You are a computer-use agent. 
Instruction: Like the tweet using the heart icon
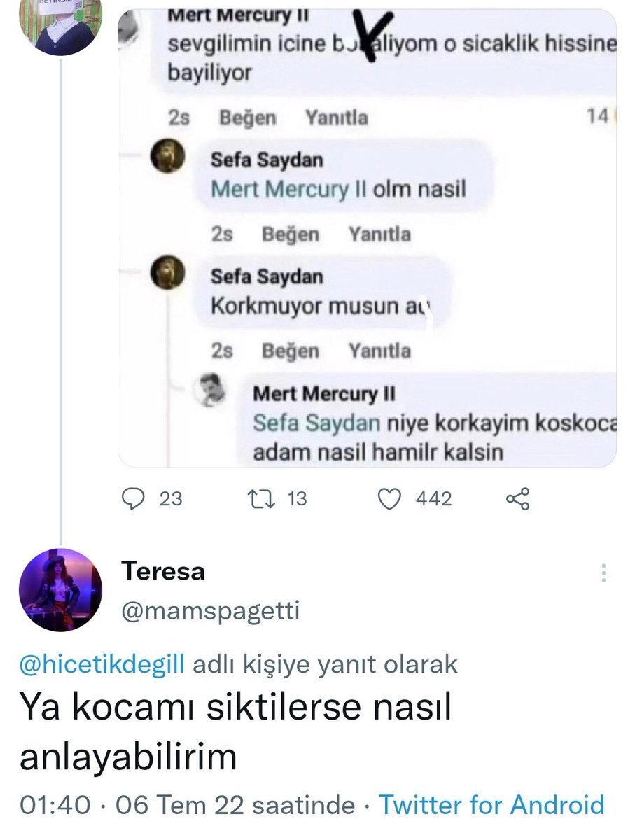(389, 498)
